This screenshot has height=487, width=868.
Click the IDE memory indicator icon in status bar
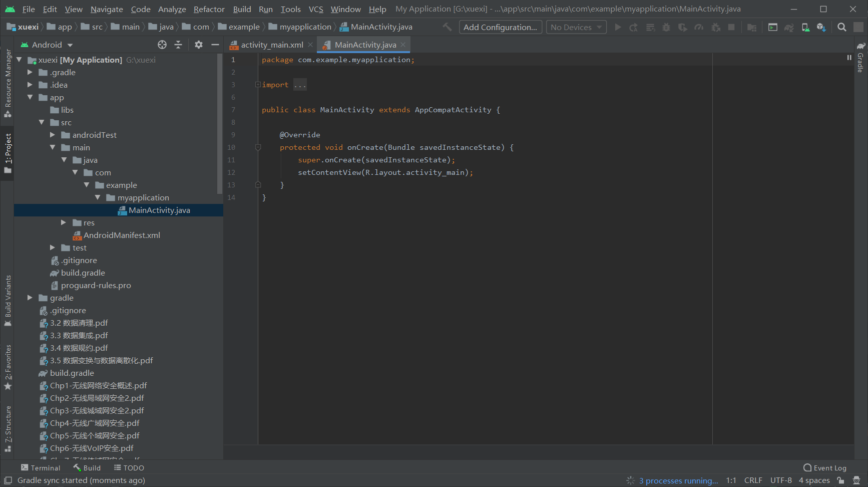[x=856, y=480]
